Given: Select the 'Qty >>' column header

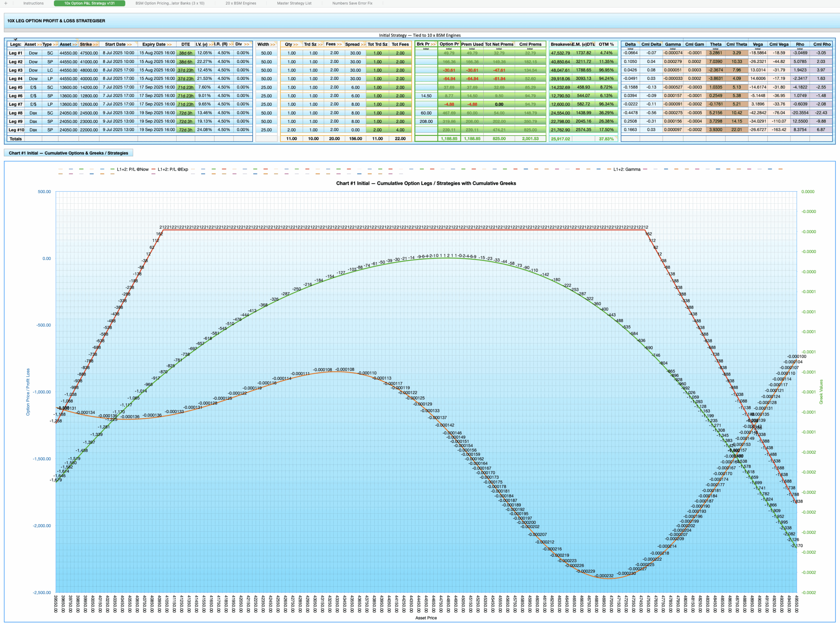Looking at the screenshot, I should [x=291, y=45].
